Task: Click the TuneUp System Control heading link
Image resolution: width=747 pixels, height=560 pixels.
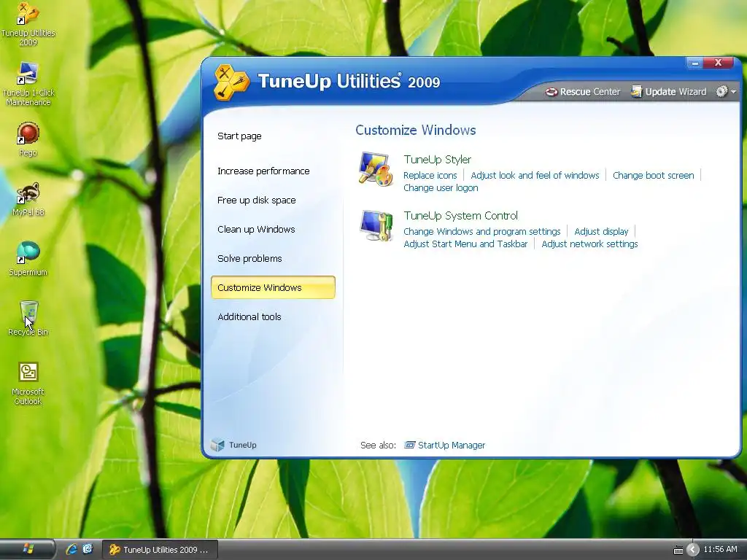Action: (x=461, y=216)
